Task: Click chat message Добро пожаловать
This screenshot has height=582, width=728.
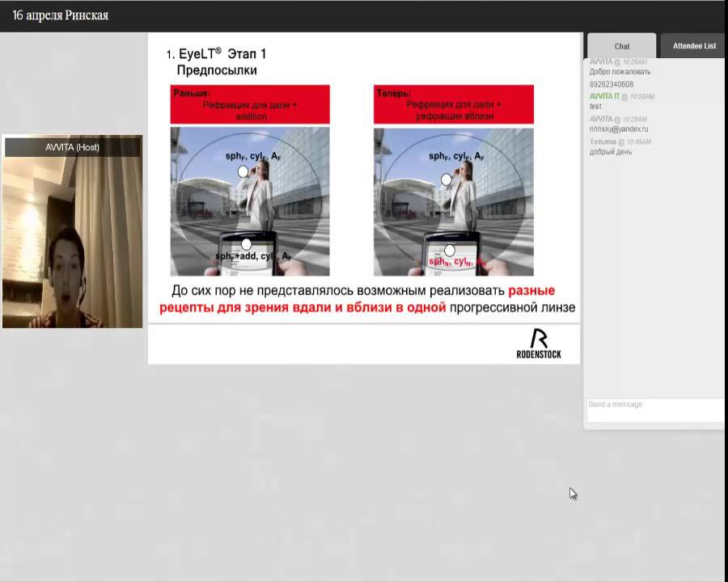Action: point(620,72)
